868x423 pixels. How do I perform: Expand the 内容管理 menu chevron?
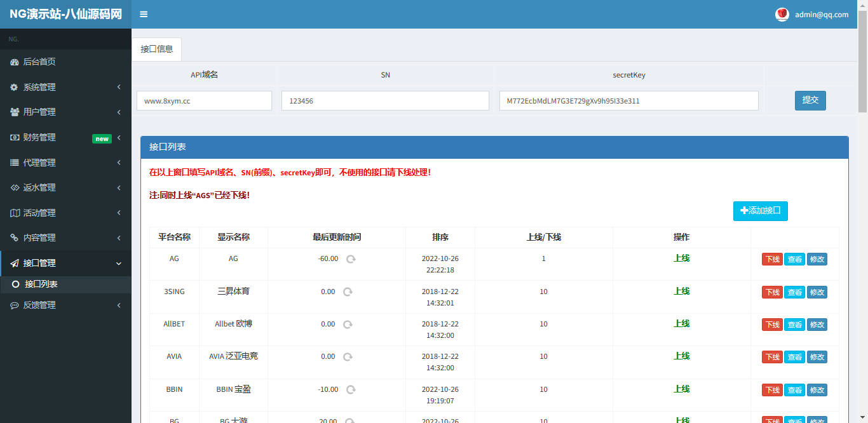pos(119,238)
